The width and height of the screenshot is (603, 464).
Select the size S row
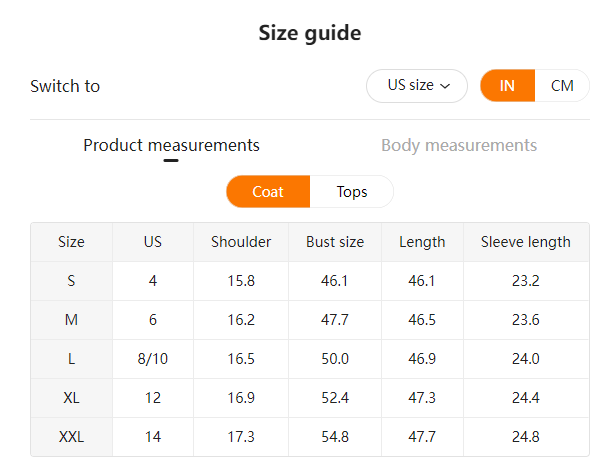[71, 281]
